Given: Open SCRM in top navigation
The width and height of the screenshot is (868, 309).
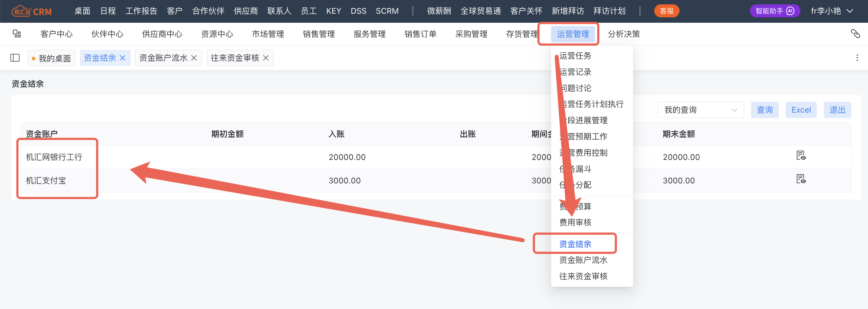Looking at the screenshot, I should [387, 11].
